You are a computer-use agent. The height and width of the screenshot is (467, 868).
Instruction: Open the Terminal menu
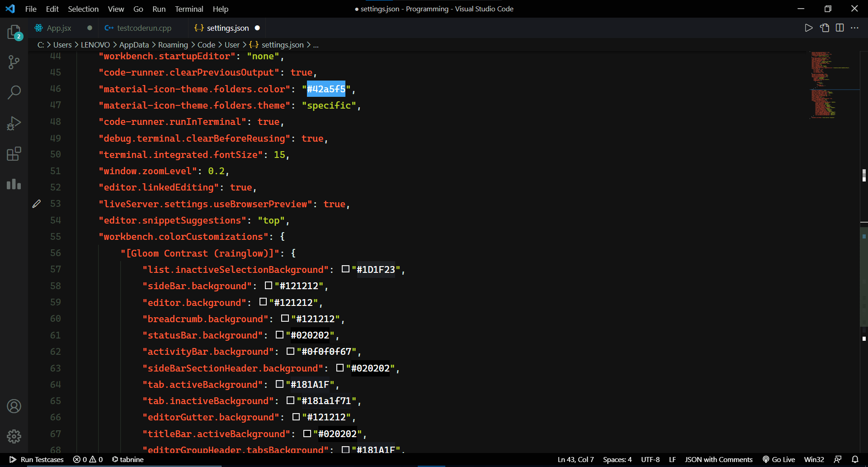coord(189,9)
